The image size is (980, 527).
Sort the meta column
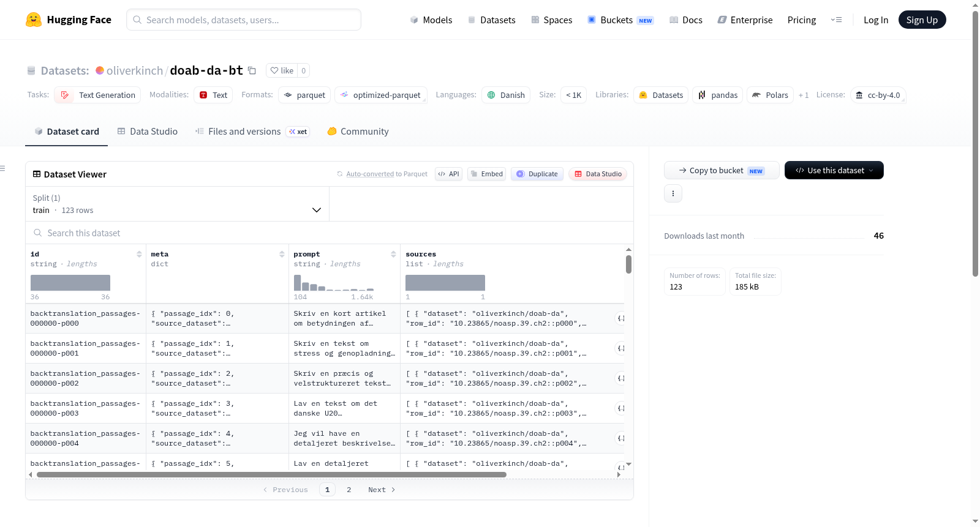282,254
